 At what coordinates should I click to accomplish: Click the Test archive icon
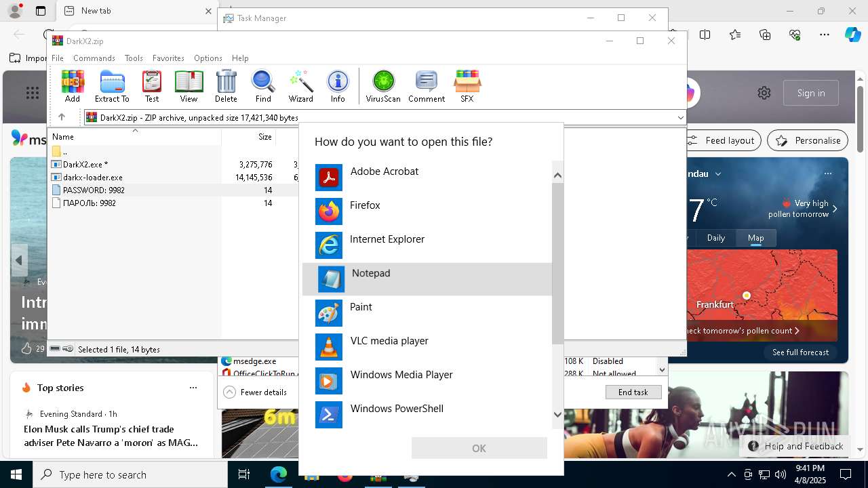pyautogui.click(x=152, y=86)
